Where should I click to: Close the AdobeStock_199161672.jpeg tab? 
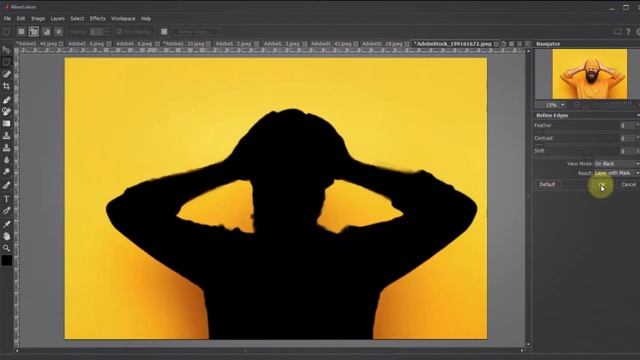pyautogui.click(x=496, y=44)
